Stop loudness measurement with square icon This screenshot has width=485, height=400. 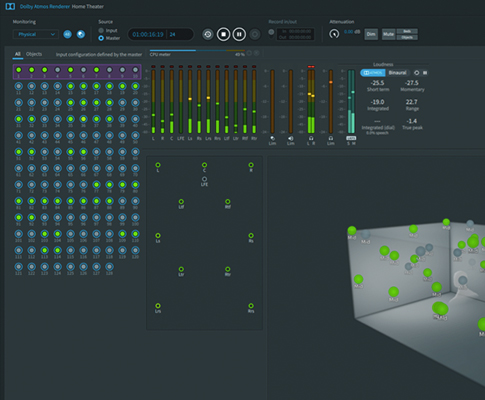tap(425, 73)
